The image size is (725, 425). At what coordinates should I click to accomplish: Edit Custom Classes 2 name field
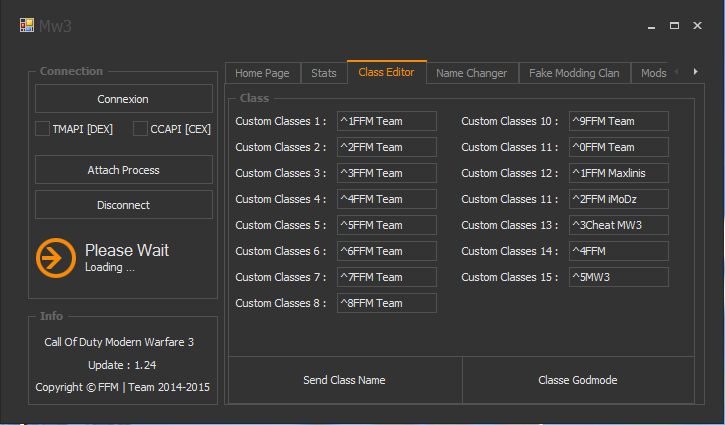click(387, 147)
